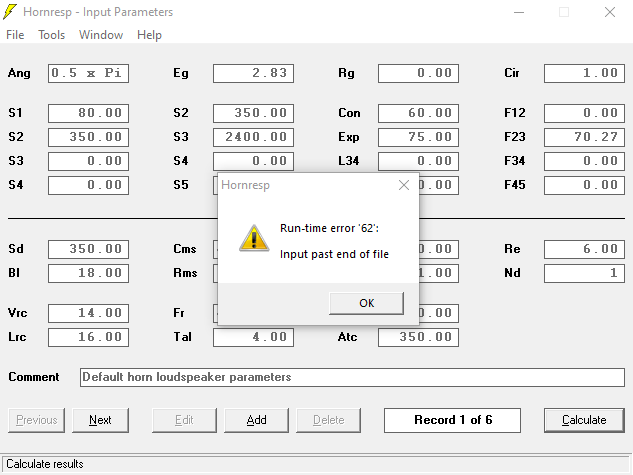Open the File menu
Viewport: 633px width, 475px height.
pyautogui.click(x=15, y=35)
